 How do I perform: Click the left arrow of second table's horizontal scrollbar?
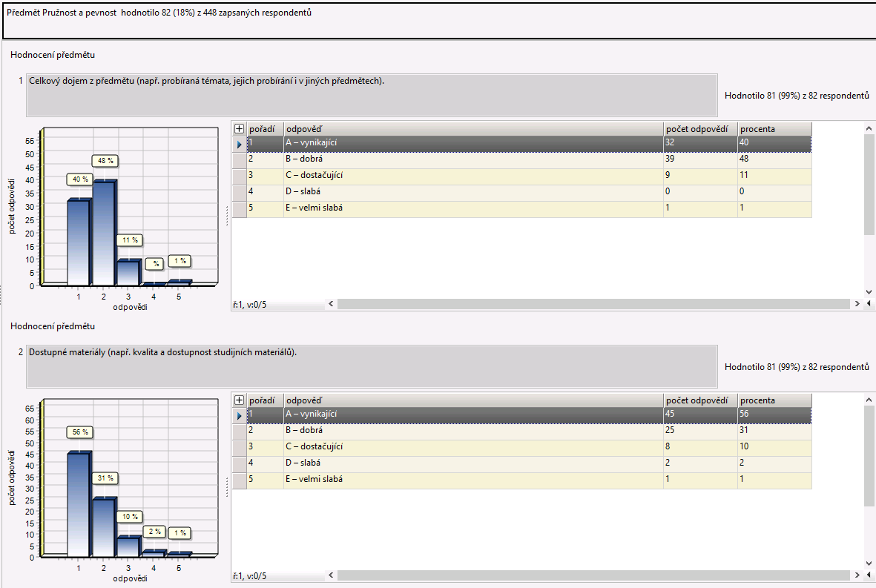(332, 575)
